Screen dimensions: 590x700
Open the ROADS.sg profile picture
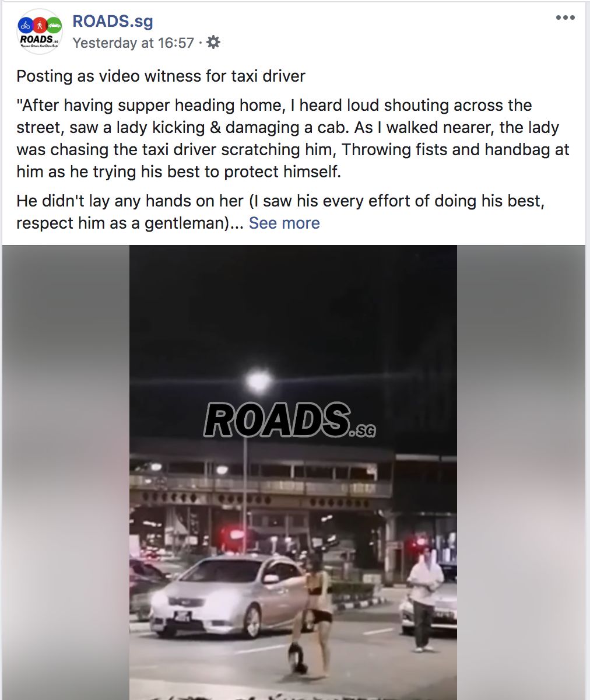point(40,32)
